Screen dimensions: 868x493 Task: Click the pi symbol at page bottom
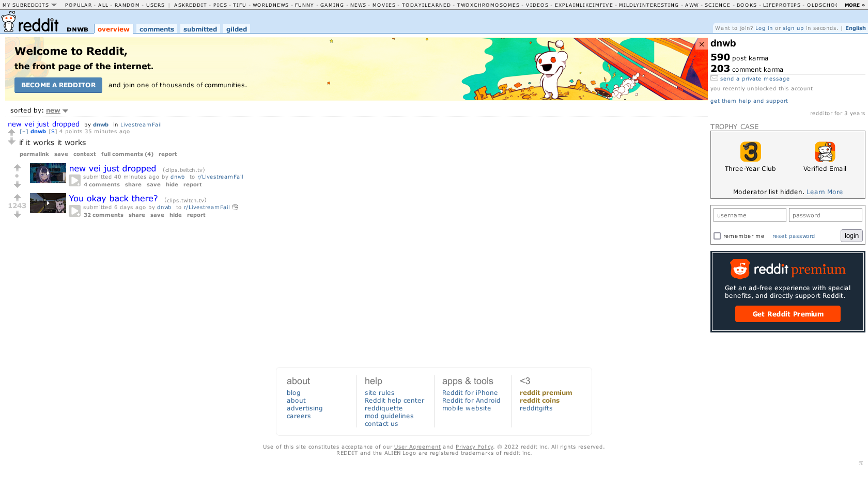(x=861, y=463)
